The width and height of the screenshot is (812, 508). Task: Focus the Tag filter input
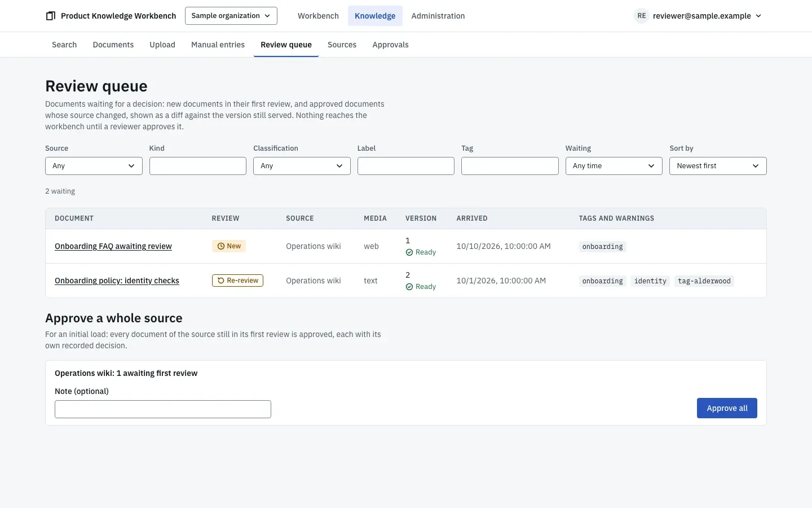point(510,166)
